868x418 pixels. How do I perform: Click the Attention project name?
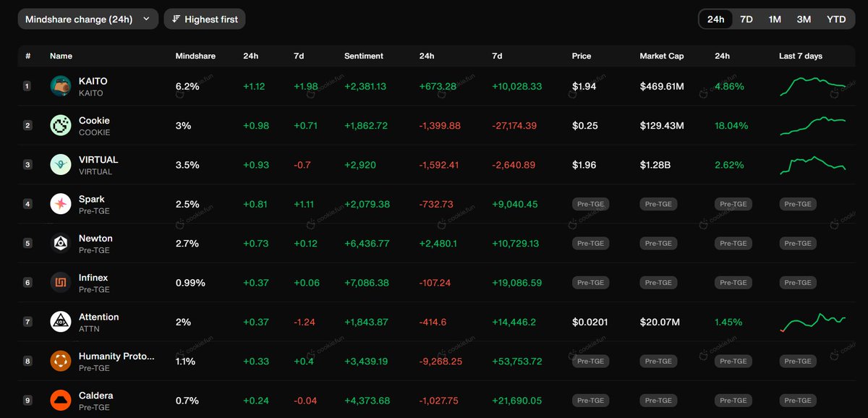click(x=99, y=317)
